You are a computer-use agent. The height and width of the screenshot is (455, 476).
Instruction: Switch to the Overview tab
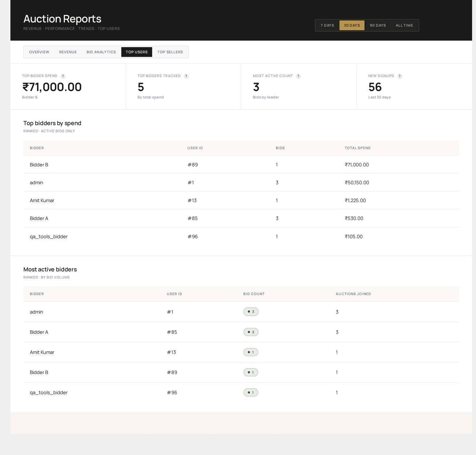tap(39, 52)
